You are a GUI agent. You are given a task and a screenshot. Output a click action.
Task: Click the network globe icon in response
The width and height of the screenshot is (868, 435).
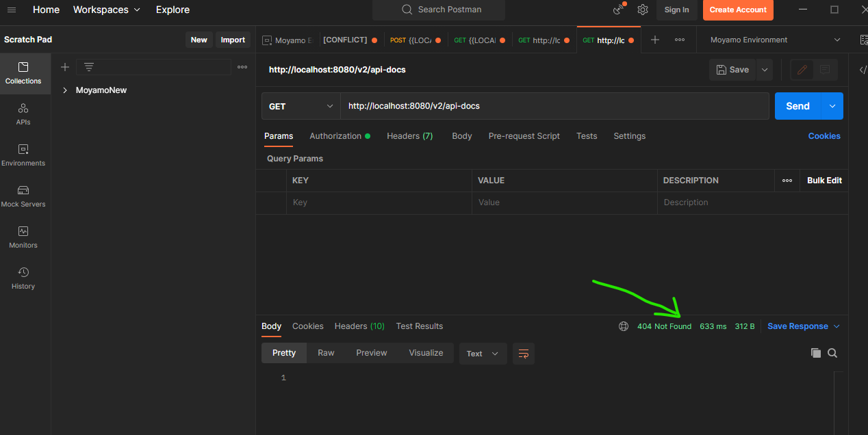point(624,326)
